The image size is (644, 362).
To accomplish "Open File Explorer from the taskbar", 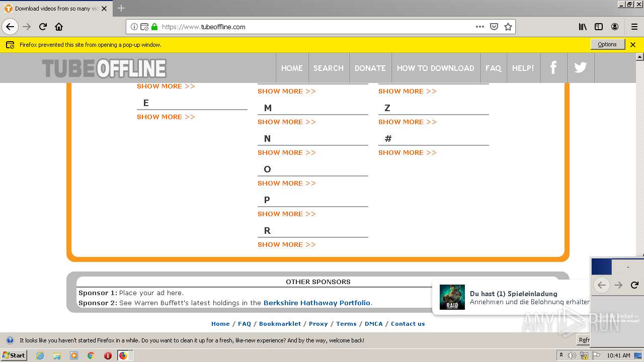I will coord(57,355).
